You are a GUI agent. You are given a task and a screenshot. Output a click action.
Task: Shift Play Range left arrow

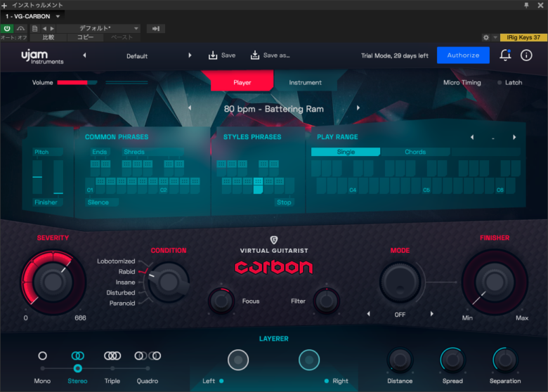tap(472, 137)
